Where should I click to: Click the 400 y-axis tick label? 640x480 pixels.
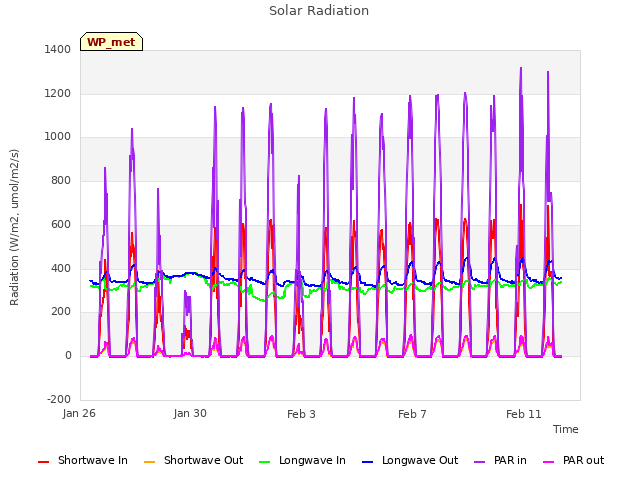(x=61, y=268)
